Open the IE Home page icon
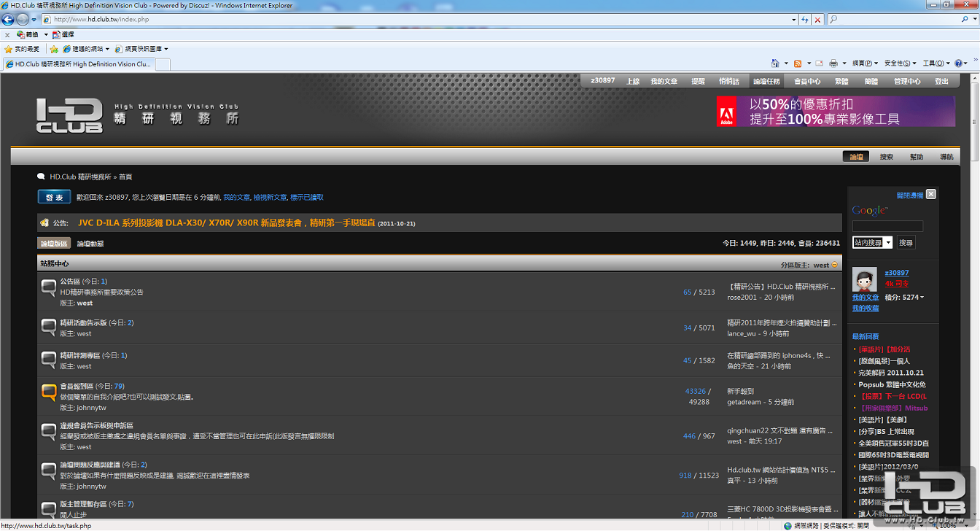The width and height of the screenshot is (980, 531). pyautogui.click(x=775, y=63)
